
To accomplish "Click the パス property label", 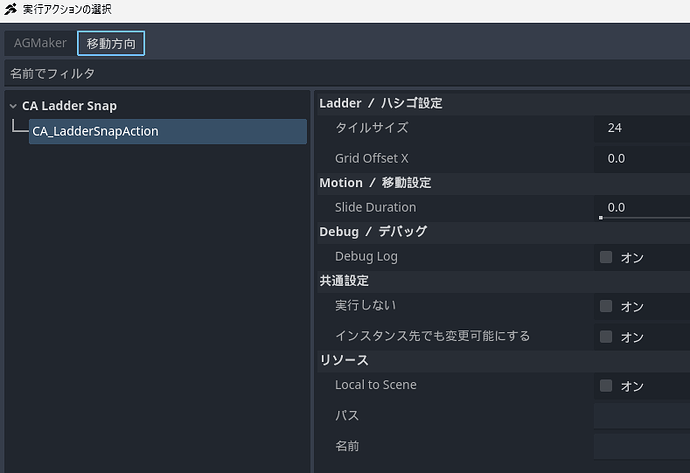I will coord(347,415).
